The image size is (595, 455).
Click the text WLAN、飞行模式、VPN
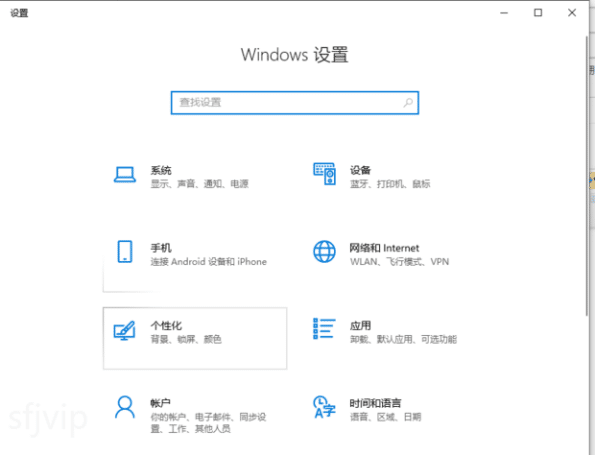[x=399, y=262]
